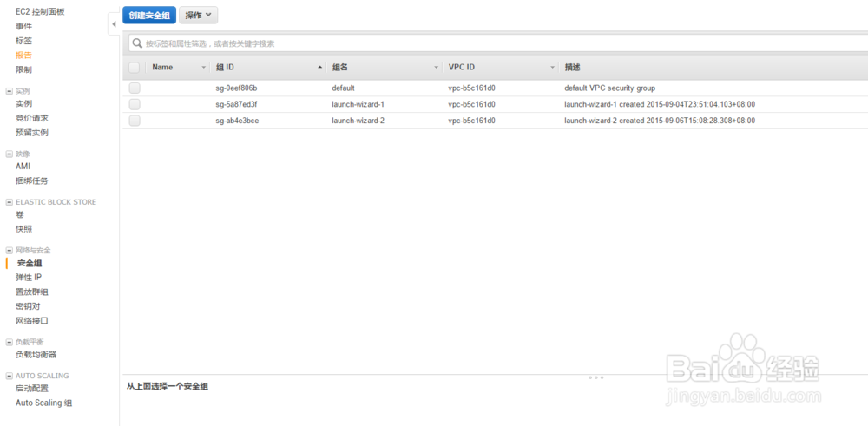This screenshot has height=426, width=868.
Task: Open 事件 in sidebar
Action: [x=23, y=26]
